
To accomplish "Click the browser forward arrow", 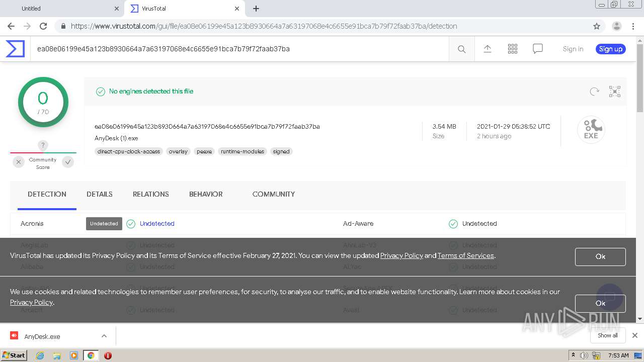I will coord(27,26).
